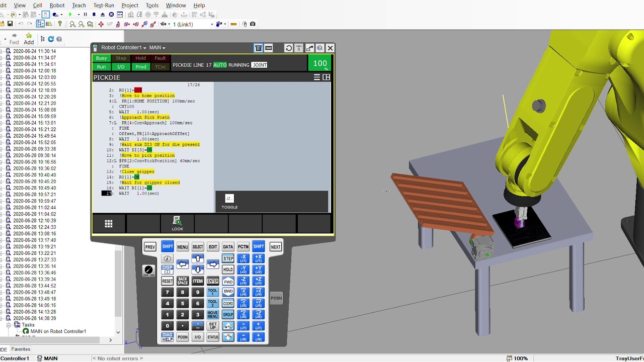Click the TOGGLE comment softkey

229,202
